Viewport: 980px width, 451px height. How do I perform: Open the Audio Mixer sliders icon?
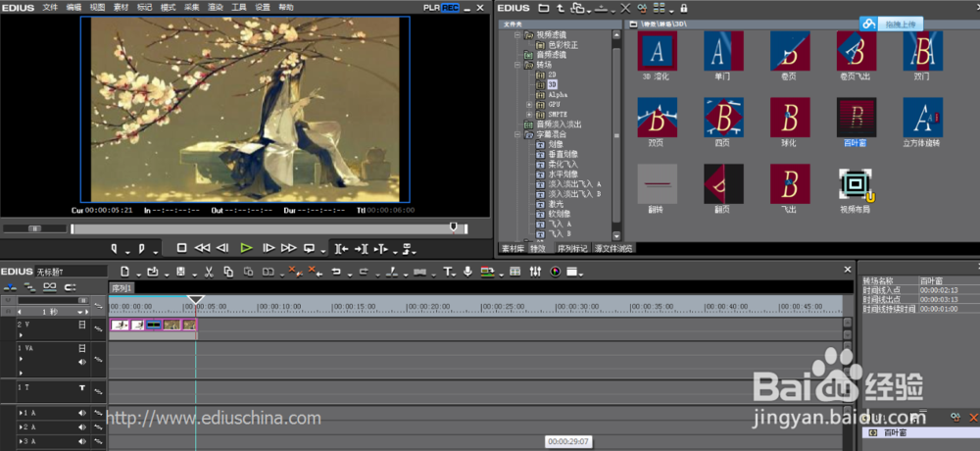click(x=535, y=272)
